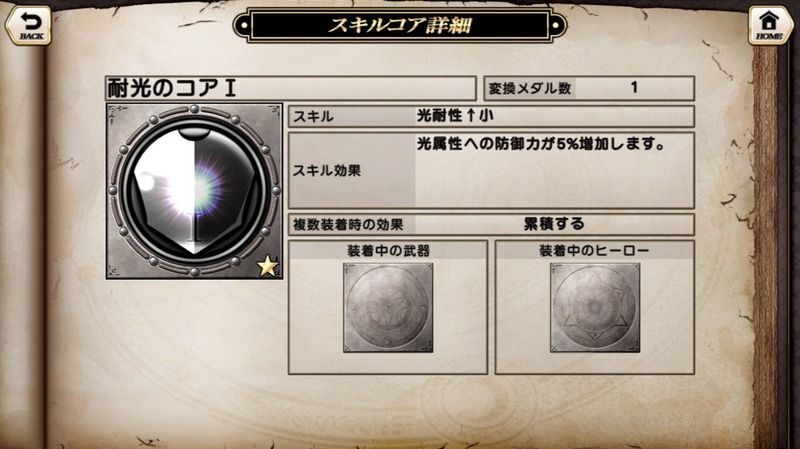Tap the スキル効果 label cell
800x449 pixels.
tap(352, 170)
